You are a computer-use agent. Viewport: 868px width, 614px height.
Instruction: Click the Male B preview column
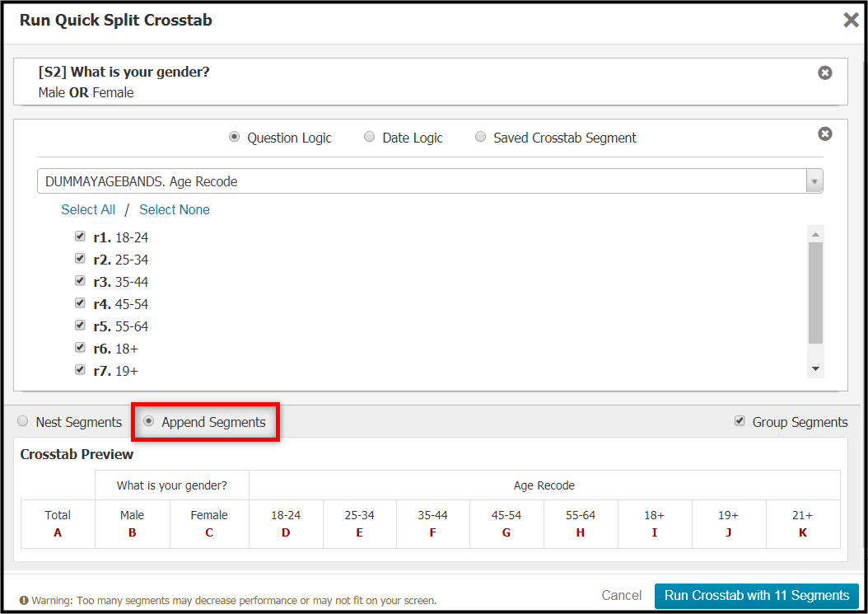[133, 523]
